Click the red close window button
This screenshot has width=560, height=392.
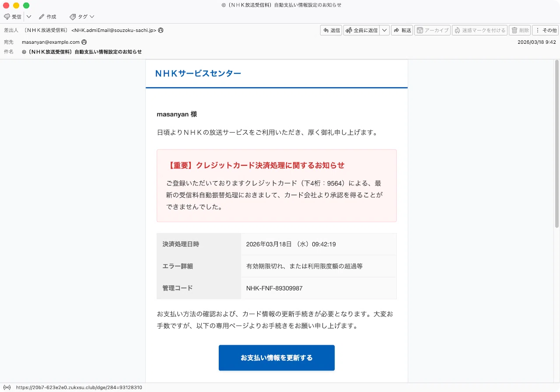(6, 5)
